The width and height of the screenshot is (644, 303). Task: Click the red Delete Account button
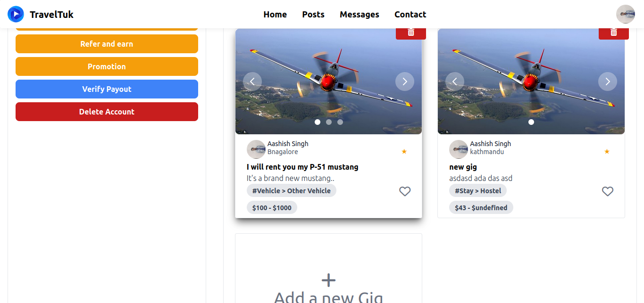click(107, 112)
